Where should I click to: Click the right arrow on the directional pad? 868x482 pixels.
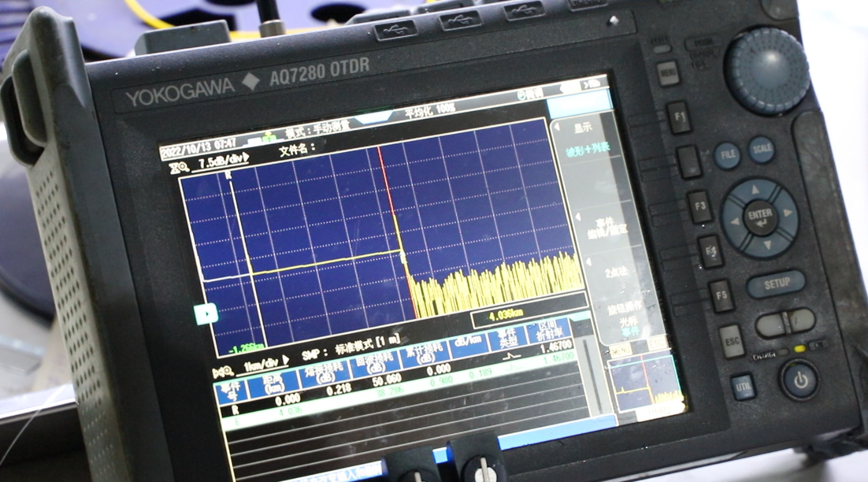tap(787, 213)
